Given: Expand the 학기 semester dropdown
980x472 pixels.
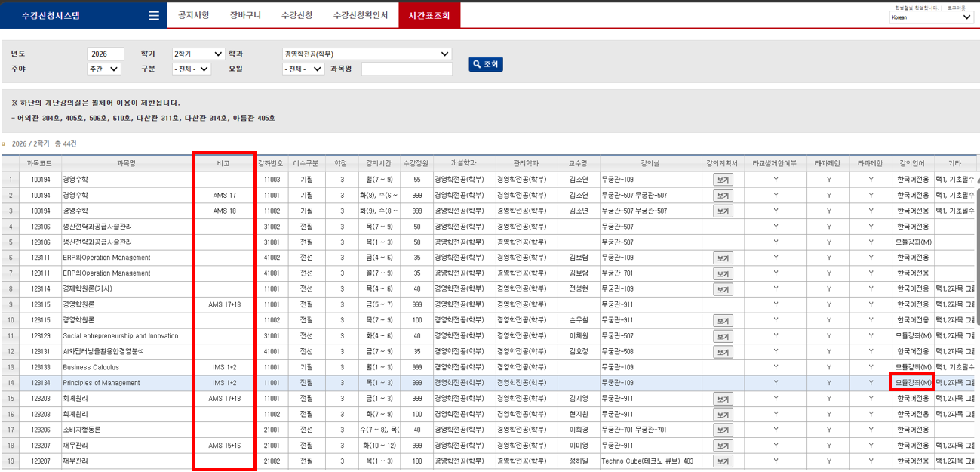Looking at the screenshot, I should [198, 54].
